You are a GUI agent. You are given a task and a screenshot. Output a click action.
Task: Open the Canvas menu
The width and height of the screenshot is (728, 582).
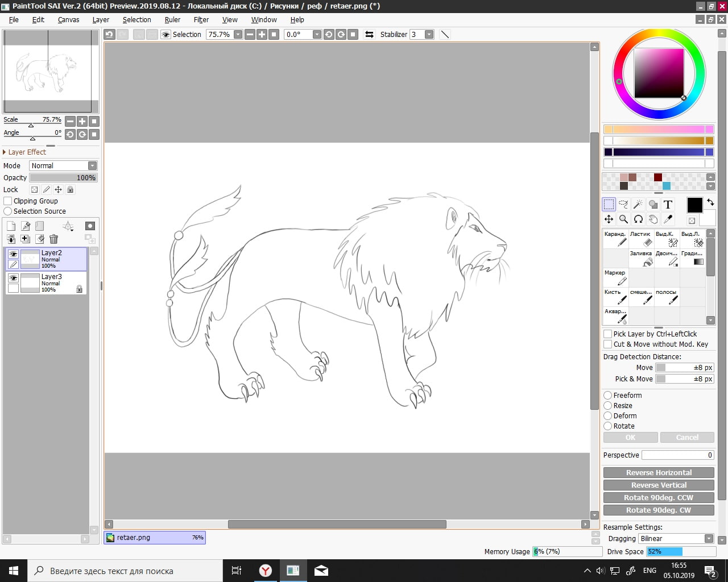click(x=68, y=20)
